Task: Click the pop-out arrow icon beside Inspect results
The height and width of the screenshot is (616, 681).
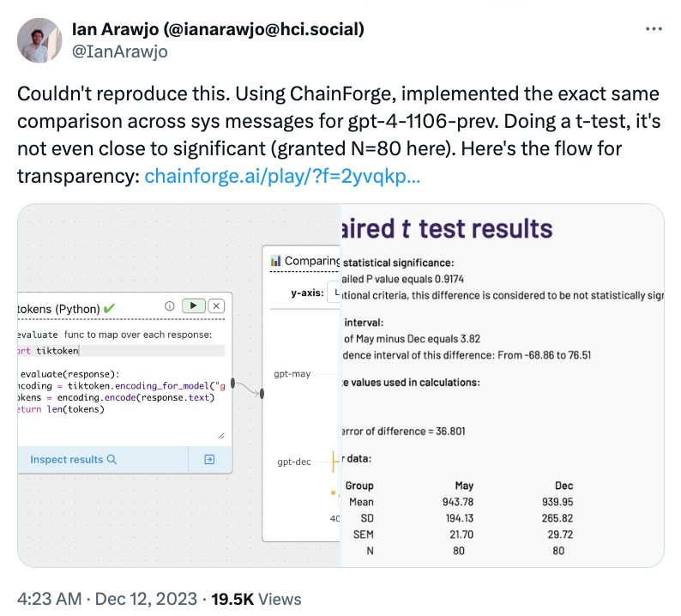Action: point(209,459)
